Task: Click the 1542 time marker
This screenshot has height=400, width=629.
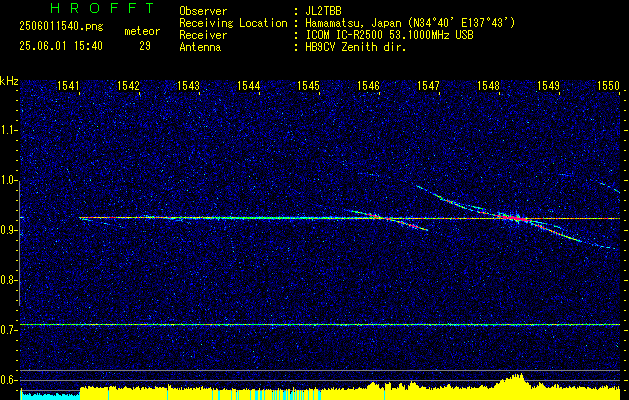Action: 128,85
